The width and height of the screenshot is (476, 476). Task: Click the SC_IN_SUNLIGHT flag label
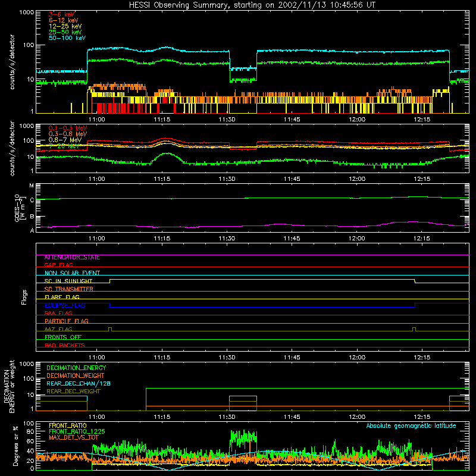tap(68, 281)
